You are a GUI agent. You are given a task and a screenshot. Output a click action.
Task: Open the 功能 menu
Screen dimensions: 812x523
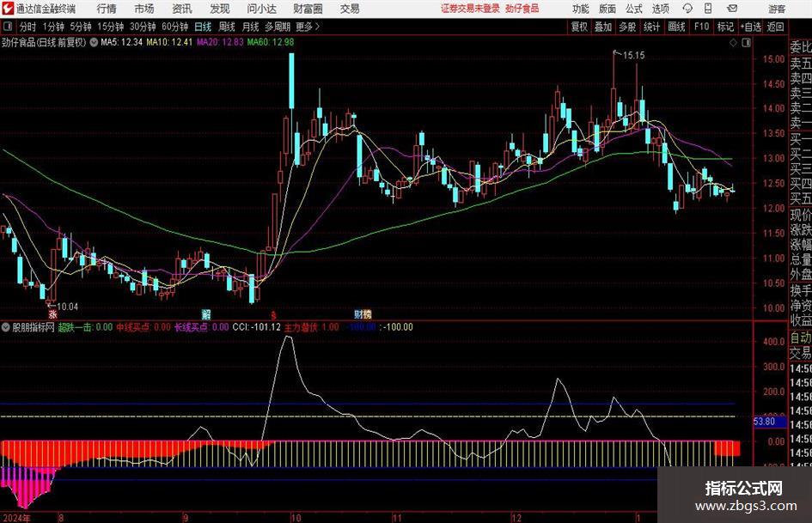point(581,9)
